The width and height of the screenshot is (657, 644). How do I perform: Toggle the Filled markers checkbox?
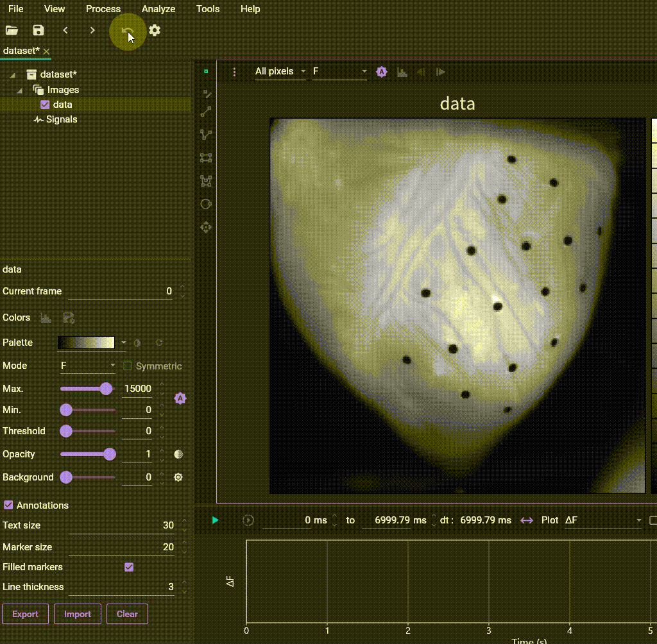coord(129,567)
